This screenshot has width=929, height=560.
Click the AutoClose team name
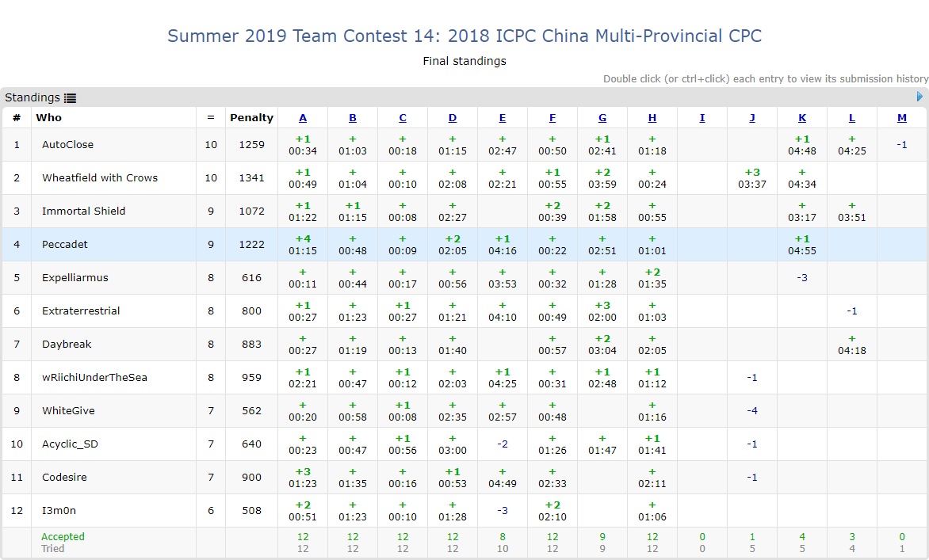click(x=67, y=145)
